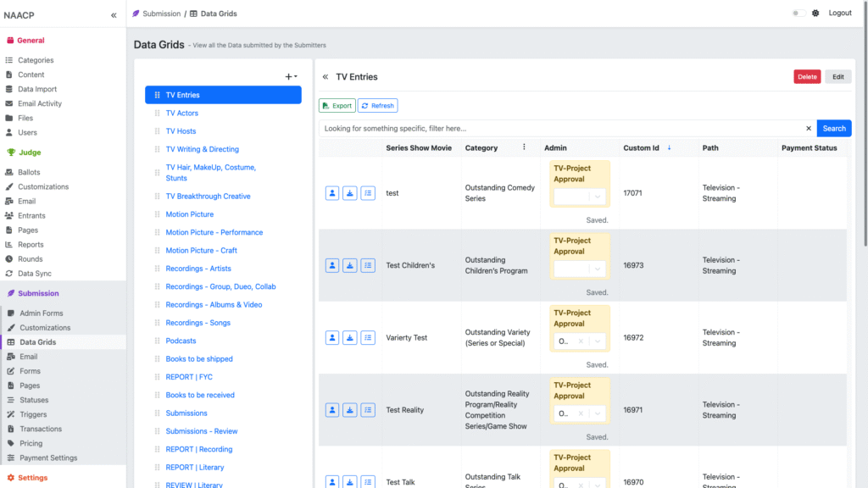Screen dimensions: 868x488
Task: Expand the plus dropdown above the data grid list
Action: 291,76
